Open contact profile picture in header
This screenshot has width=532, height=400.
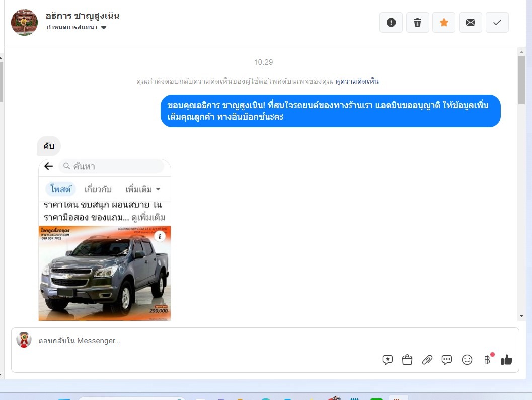[25, 22]
